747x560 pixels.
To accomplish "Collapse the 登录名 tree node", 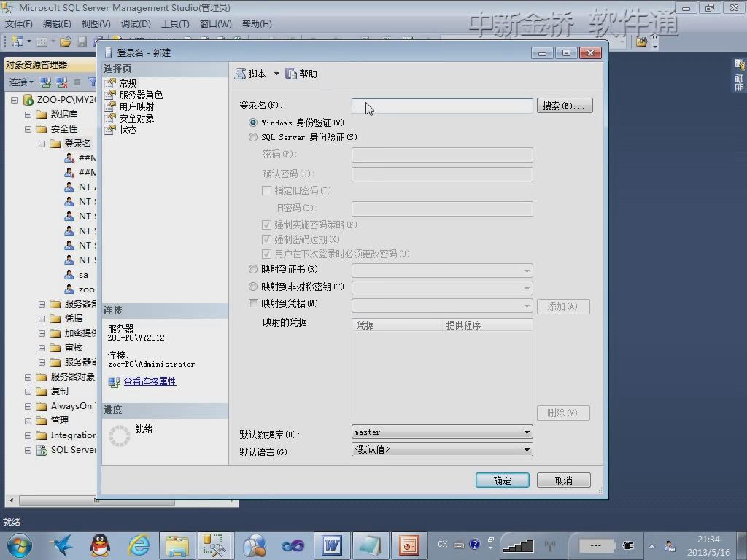I will point(42,144).
